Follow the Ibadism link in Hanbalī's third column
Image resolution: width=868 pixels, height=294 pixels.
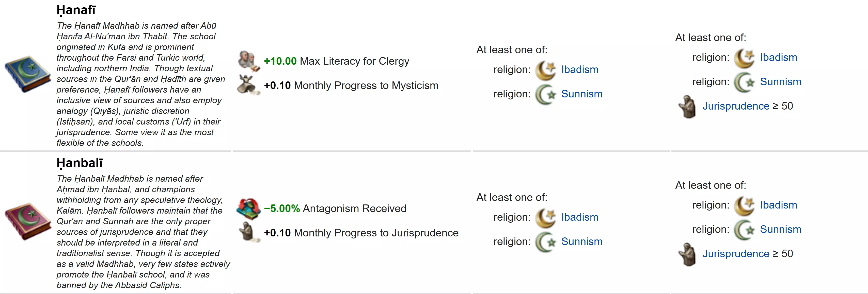click(580, 217)
